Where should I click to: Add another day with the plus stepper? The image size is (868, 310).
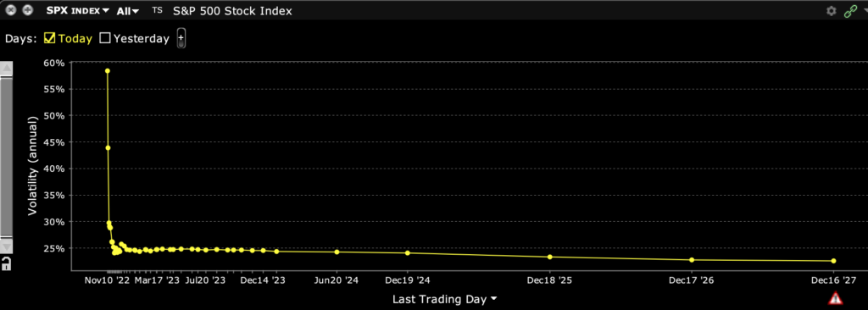[x=181, y=38]
